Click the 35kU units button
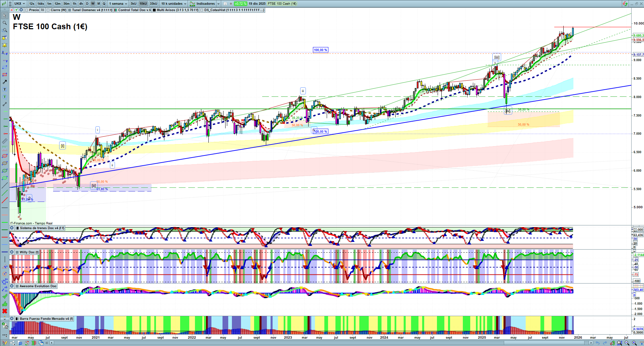 tap(154, 4)
